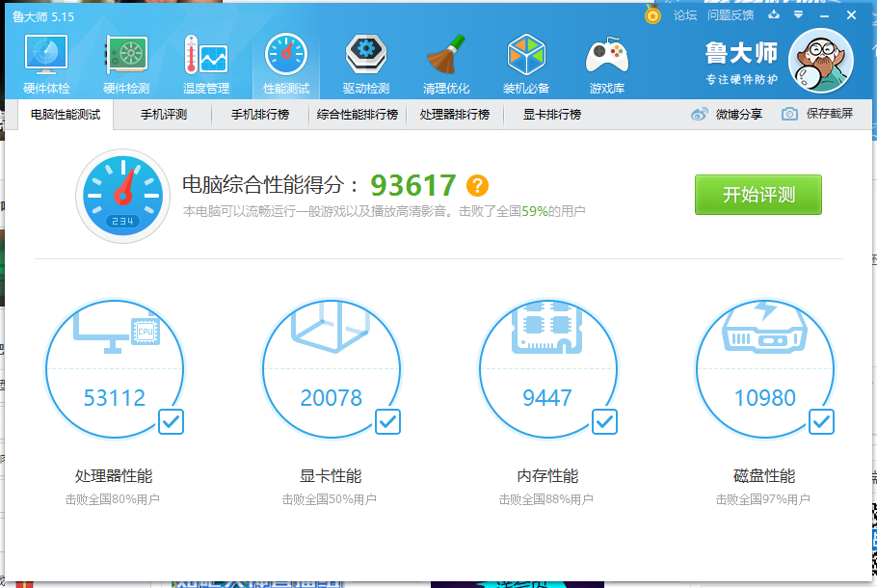The width and height of the screenshot is (877, 588).
Task: Click the 鲁大师 5.15 window title
Action: 43,16
